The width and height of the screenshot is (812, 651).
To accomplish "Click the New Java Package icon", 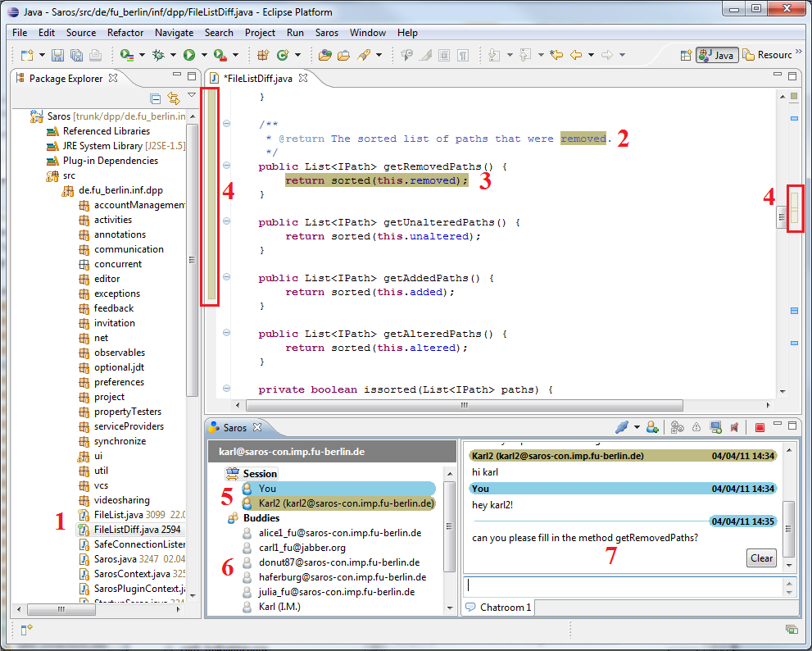I will click(264, 55).
